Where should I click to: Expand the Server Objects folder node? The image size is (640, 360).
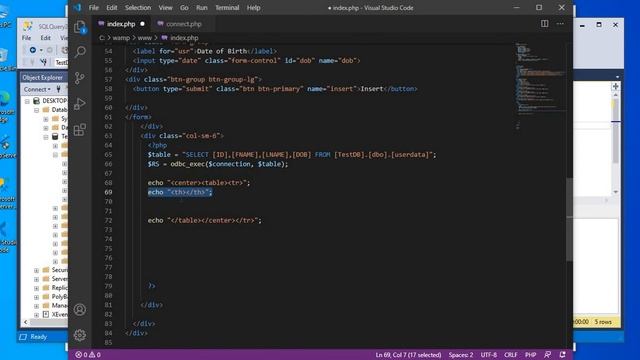pos(36,279)
